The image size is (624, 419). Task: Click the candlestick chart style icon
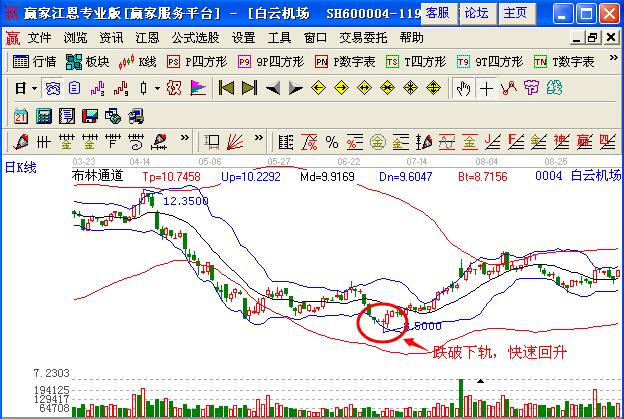144,88
